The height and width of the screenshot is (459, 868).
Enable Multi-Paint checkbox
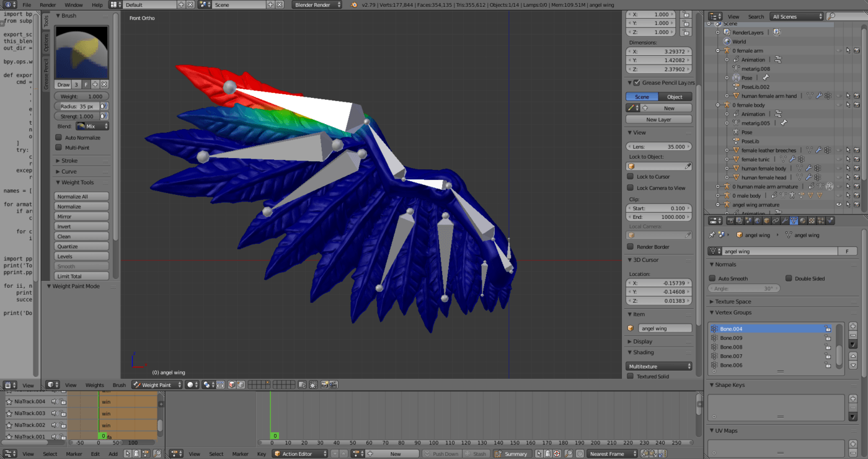(x=59, y=148)
